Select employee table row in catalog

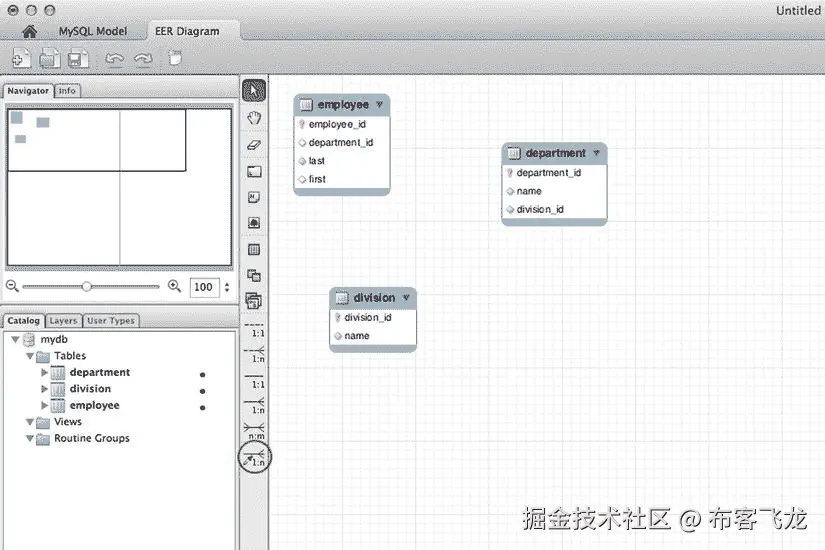point(120,405)
